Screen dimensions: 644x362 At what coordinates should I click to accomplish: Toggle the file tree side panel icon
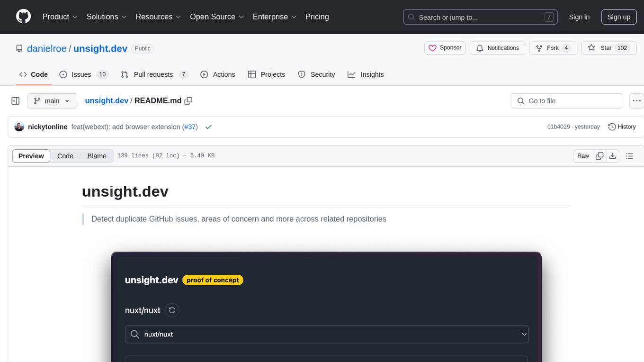[15, 101]
